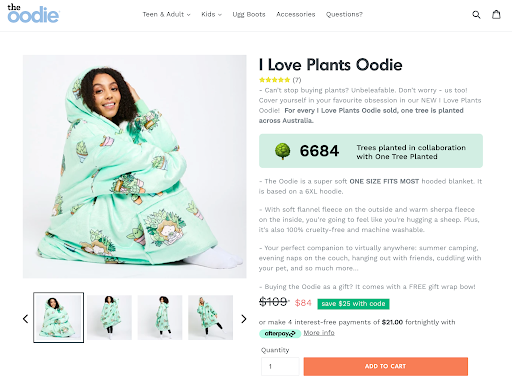The image size is (512, 378).
Task: Go to the Questions? page
Action: [x=344, y=14]
